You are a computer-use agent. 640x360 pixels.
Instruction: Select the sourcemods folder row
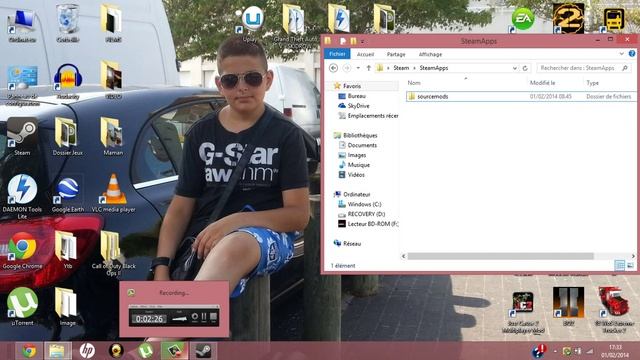521,97
